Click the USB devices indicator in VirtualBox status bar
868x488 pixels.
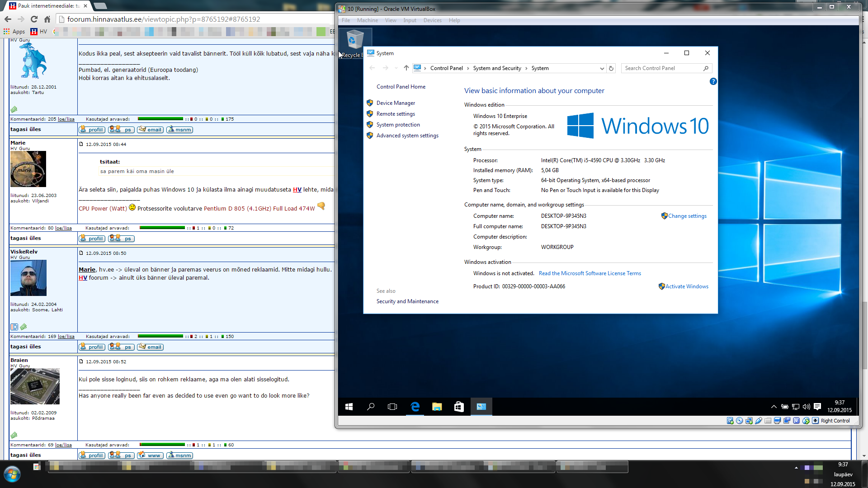pos(759,421)
